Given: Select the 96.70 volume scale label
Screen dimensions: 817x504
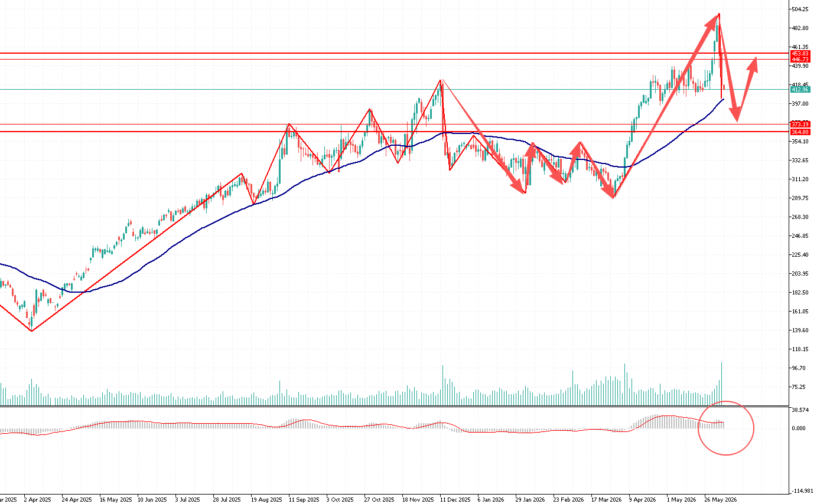Looking at the screenshot, I should [x=800, y=368].
